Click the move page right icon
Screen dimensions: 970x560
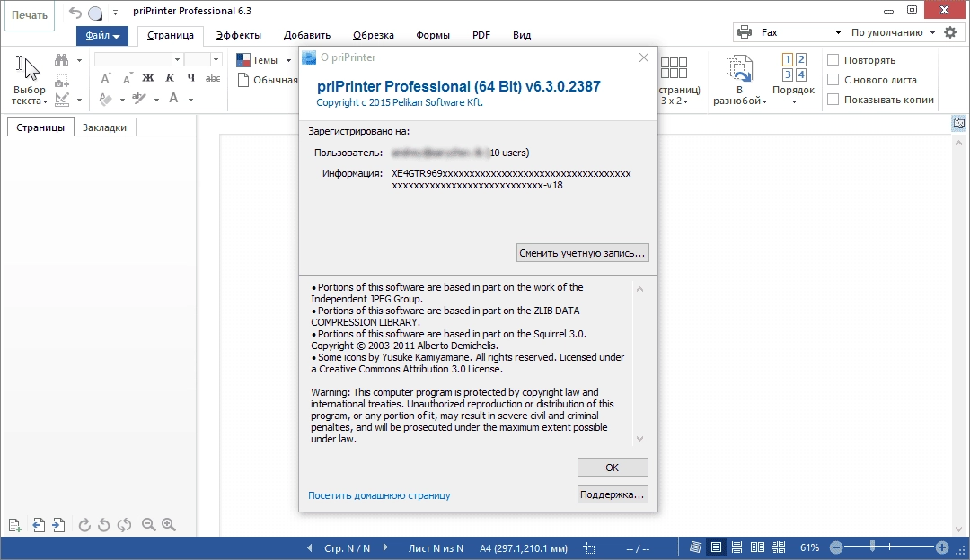[58, 525]
